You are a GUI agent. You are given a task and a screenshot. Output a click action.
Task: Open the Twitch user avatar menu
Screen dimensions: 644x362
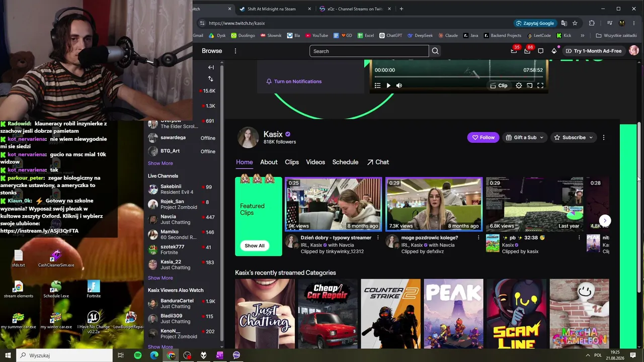633,51
